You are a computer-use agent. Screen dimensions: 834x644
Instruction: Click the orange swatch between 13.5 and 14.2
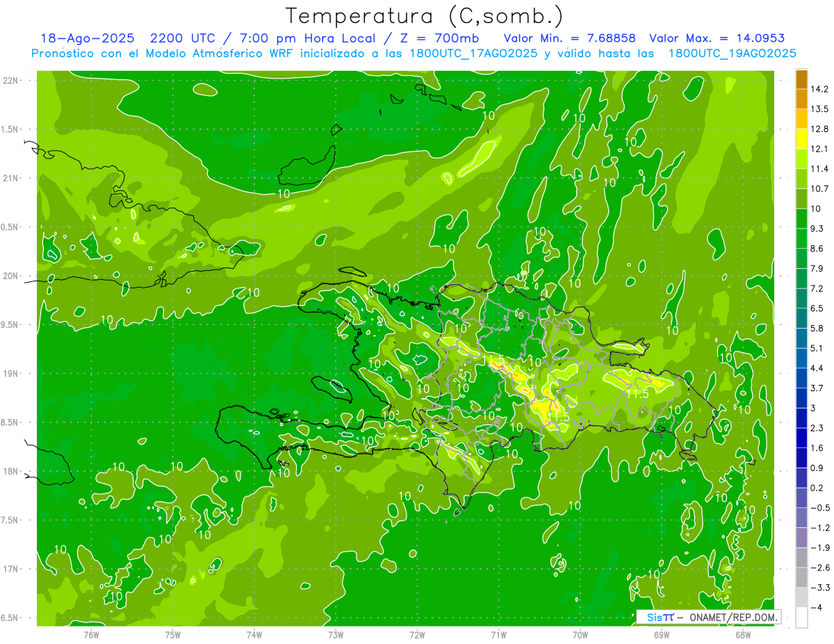pyautogui.click(x=801, y=99)
